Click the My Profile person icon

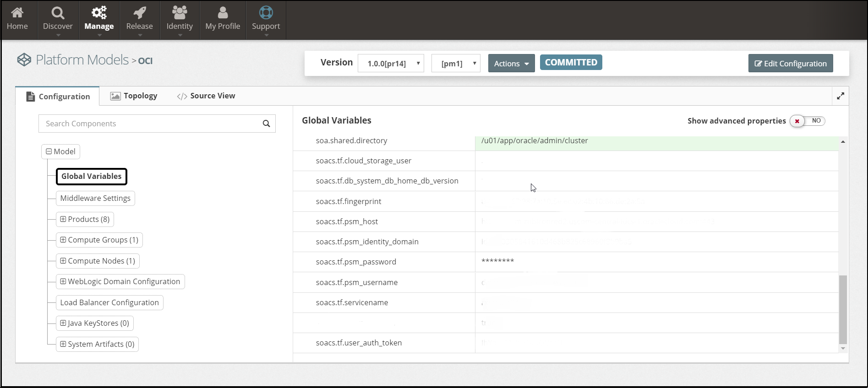pyautogui.click(x=223, y=13)
